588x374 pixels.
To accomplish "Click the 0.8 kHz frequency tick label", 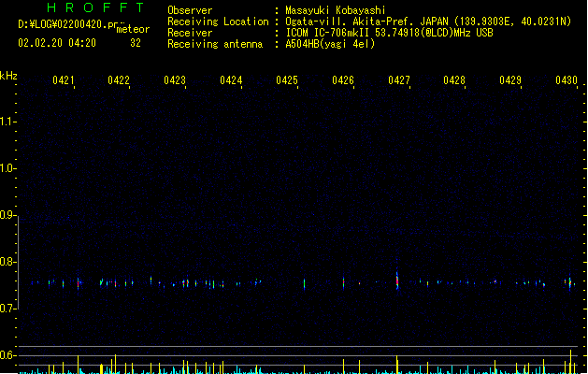I will click(x=7, y=262).
